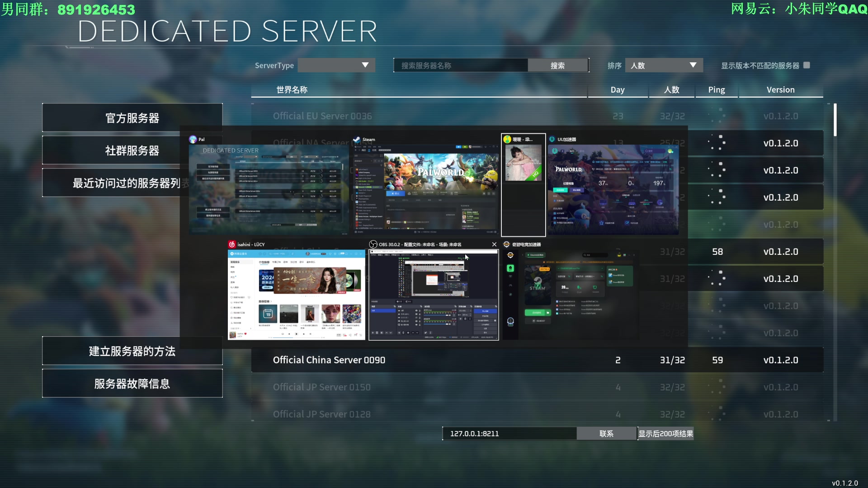Click the Steam app icon in task switcher
The height and width of the screenshot is (488, 868).
pyautogui.click(x=357, y=139)
